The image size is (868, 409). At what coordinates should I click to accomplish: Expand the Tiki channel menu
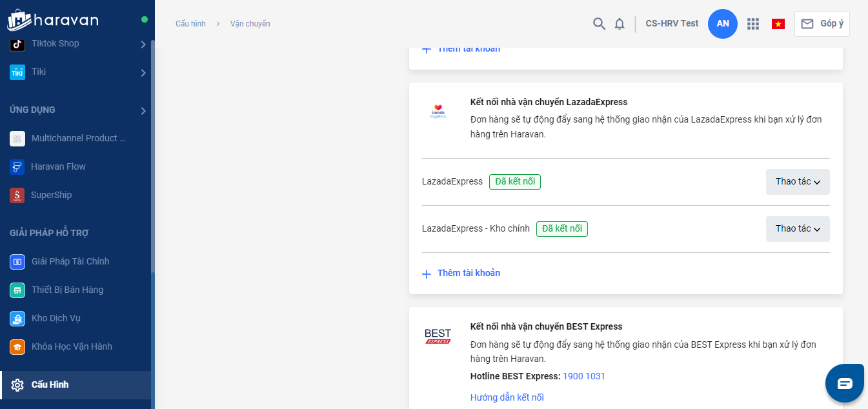tap(143, 72)
